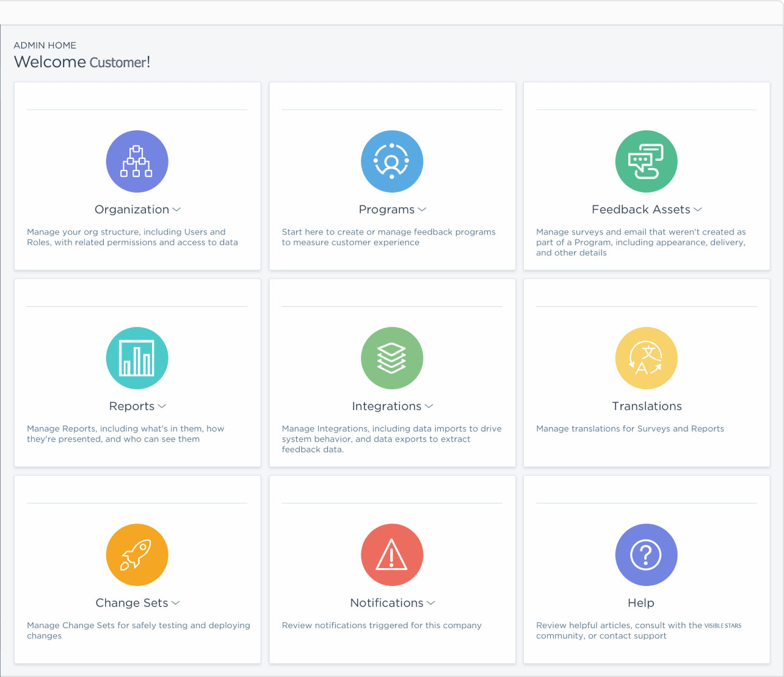This screenshot has height=677, width=784.
Task: Click the Translations title link
Action: point(647,406)
